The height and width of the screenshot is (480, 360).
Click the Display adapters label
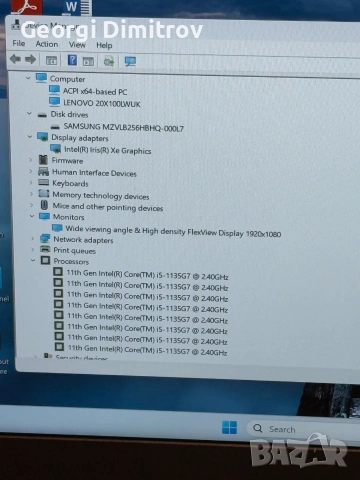coord(80,138)
